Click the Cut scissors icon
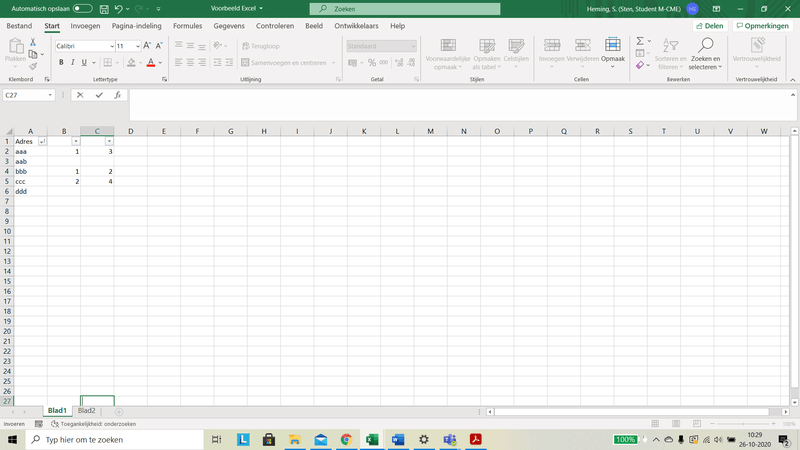 33,42
